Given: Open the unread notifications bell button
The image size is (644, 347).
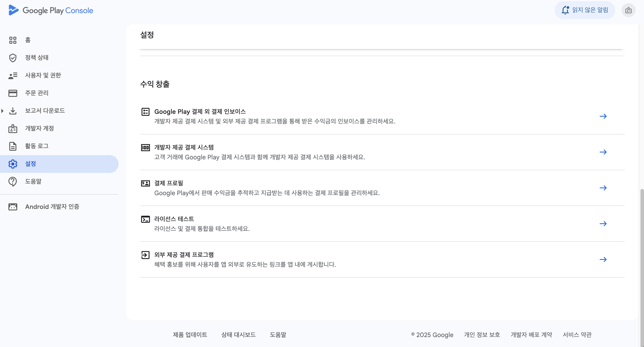Looking at the screenshot, I should coord(585,10).
